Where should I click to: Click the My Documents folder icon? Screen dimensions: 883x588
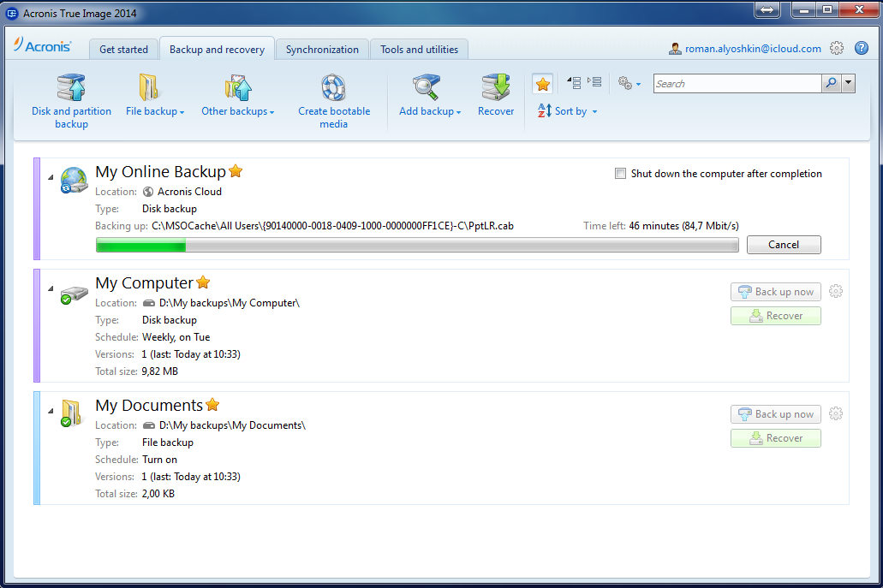72,413
